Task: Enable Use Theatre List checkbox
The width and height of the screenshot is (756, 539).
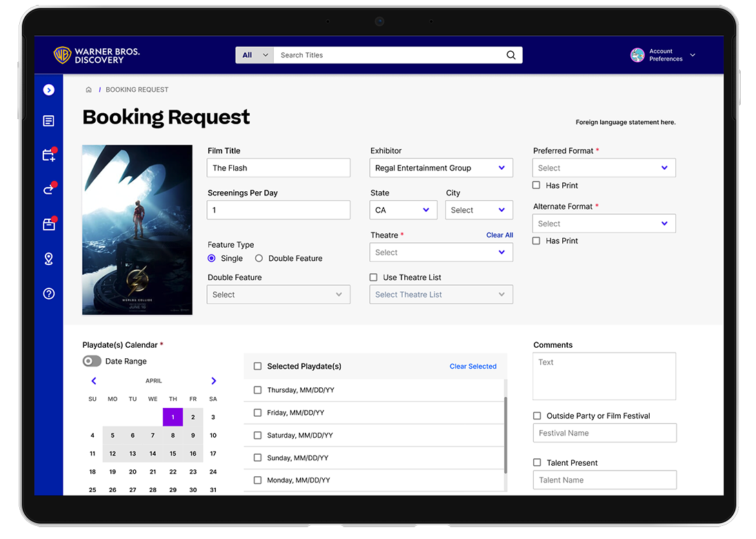Action: coord(373,277)
